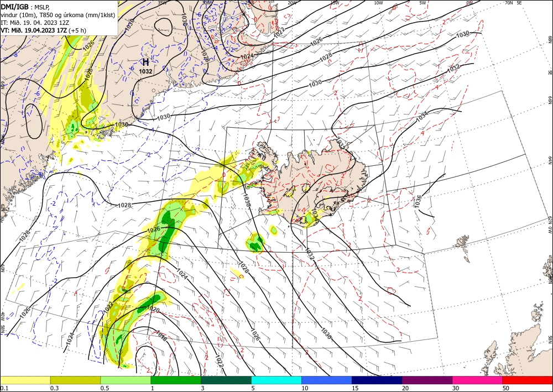Image resolution: width=553 pixels, height=392 pixels.
Task: Click the yellow 0.1–0.3 legend swatch
Action: point(25,380)
